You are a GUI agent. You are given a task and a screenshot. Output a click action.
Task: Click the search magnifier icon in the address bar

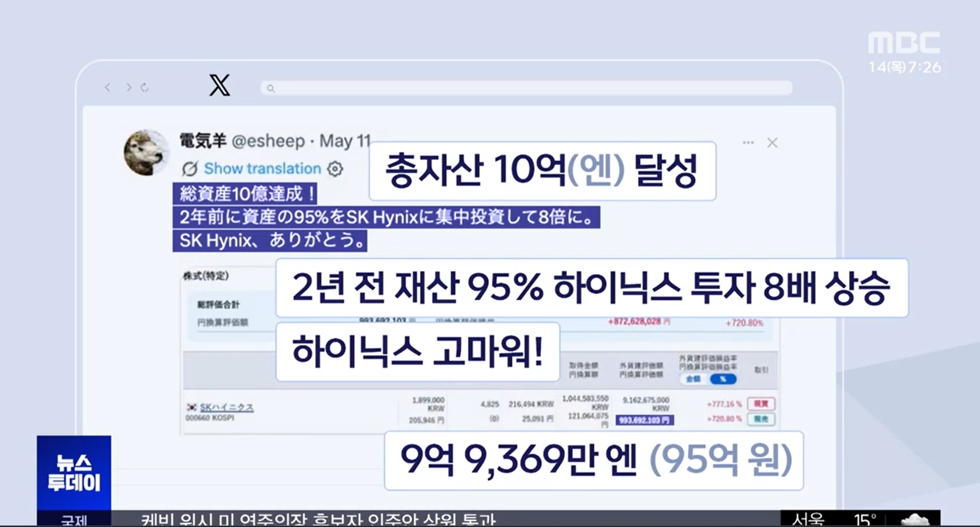(x=271, y=89)
